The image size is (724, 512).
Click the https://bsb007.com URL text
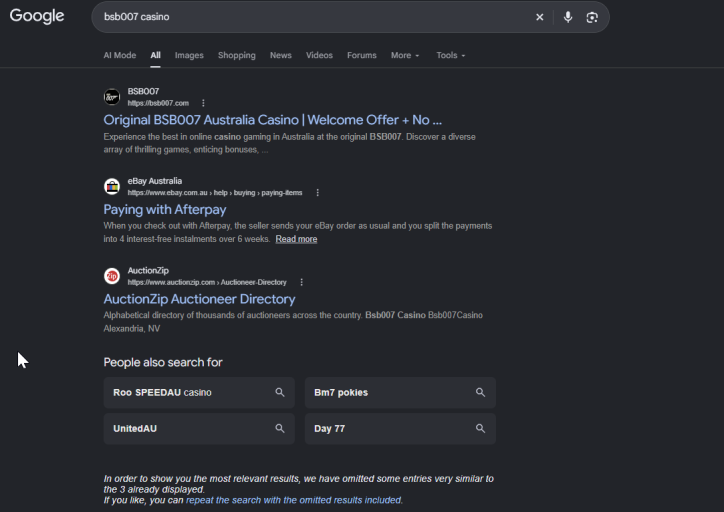pos(158,103)
